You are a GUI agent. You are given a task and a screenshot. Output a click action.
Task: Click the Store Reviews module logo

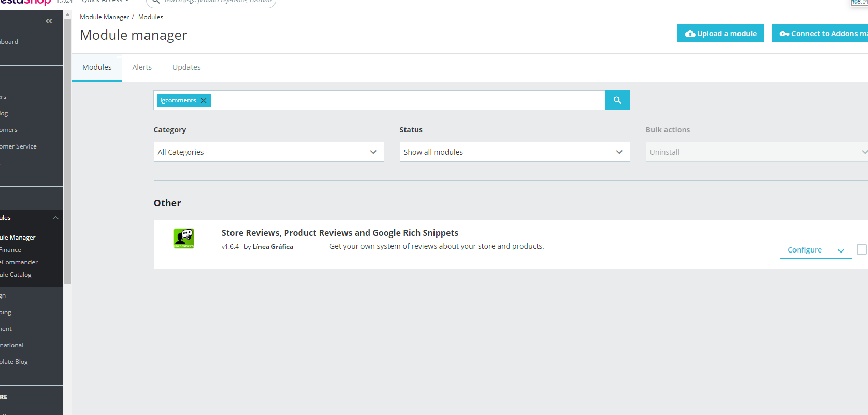tap(184, 239)
